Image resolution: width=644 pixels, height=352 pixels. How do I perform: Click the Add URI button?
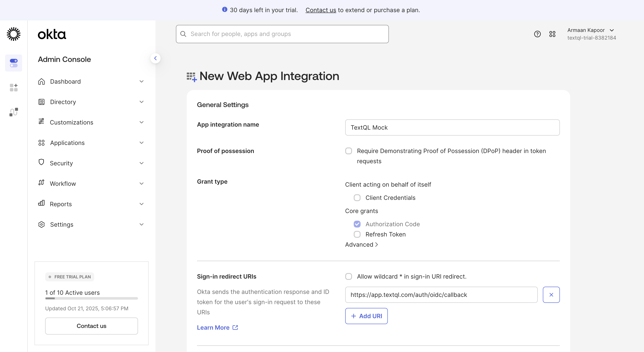[366, 316]
